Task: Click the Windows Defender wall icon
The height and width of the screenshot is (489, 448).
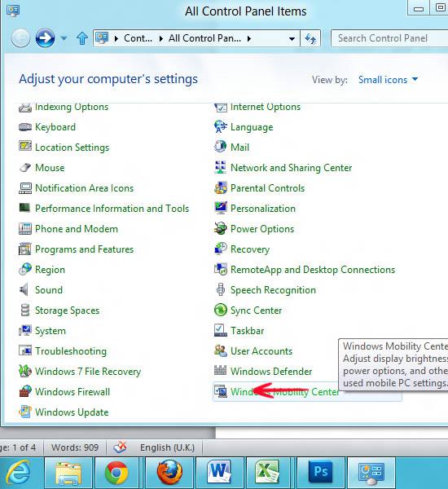Action: [221, 370]
